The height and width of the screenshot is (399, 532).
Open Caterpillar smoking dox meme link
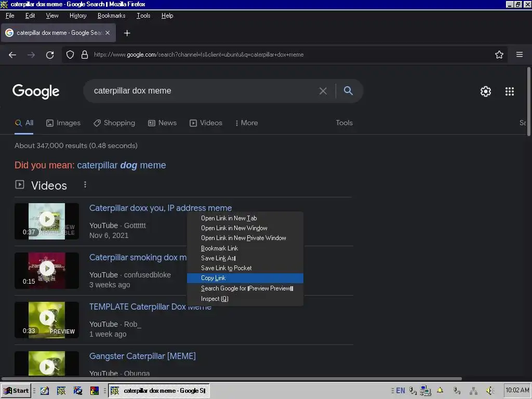138,258
